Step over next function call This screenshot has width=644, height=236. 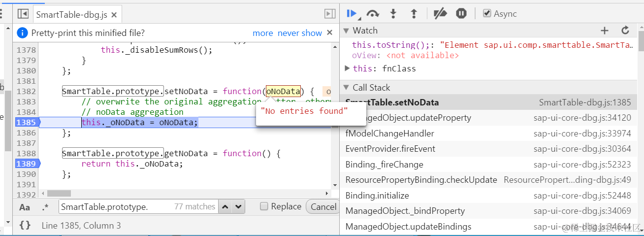click(x=373, y=13)
